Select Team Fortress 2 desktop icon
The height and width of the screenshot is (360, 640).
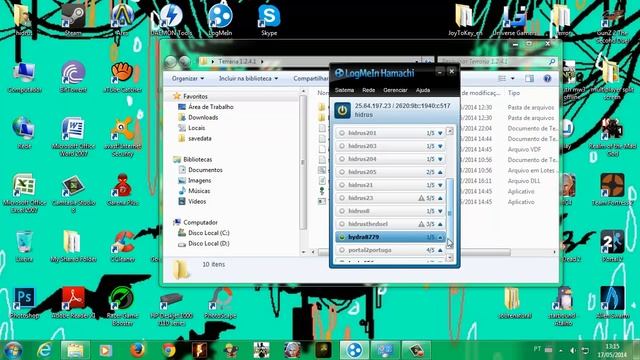[612, 189]
